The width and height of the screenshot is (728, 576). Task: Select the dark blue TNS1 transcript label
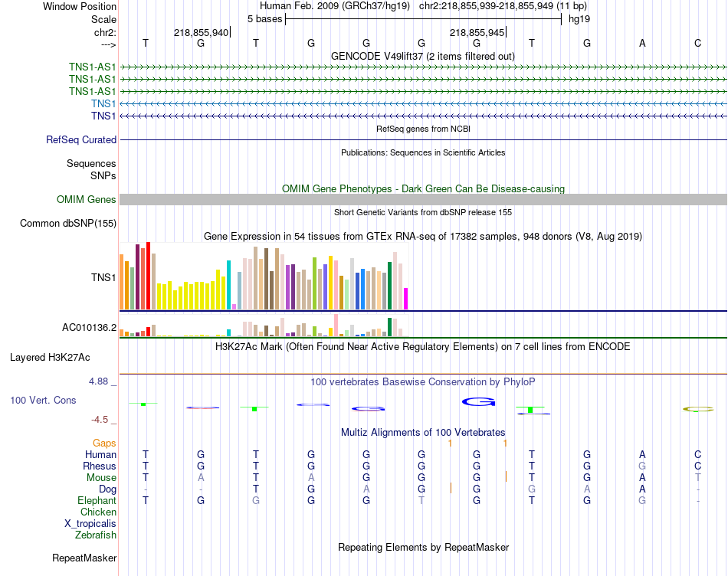pyautogui.click(x=103, y=116)
